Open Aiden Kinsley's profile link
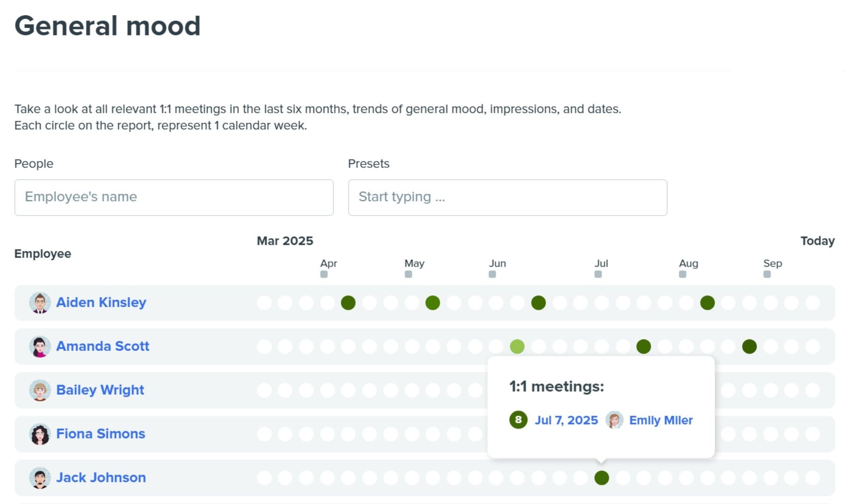The width and height of the screenshot is (849, 504). [101, 302]
